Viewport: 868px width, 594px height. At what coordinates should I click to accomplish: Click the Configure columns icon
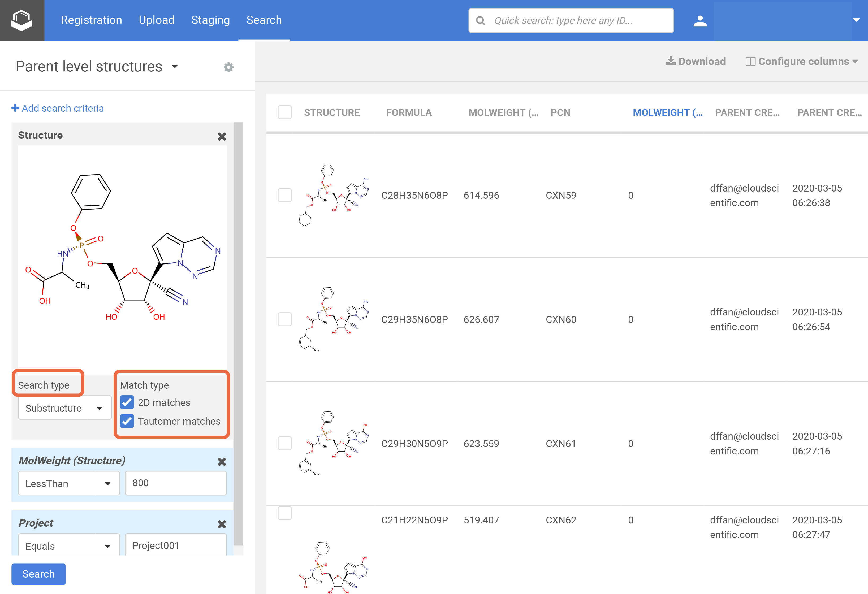click(750, 61)
